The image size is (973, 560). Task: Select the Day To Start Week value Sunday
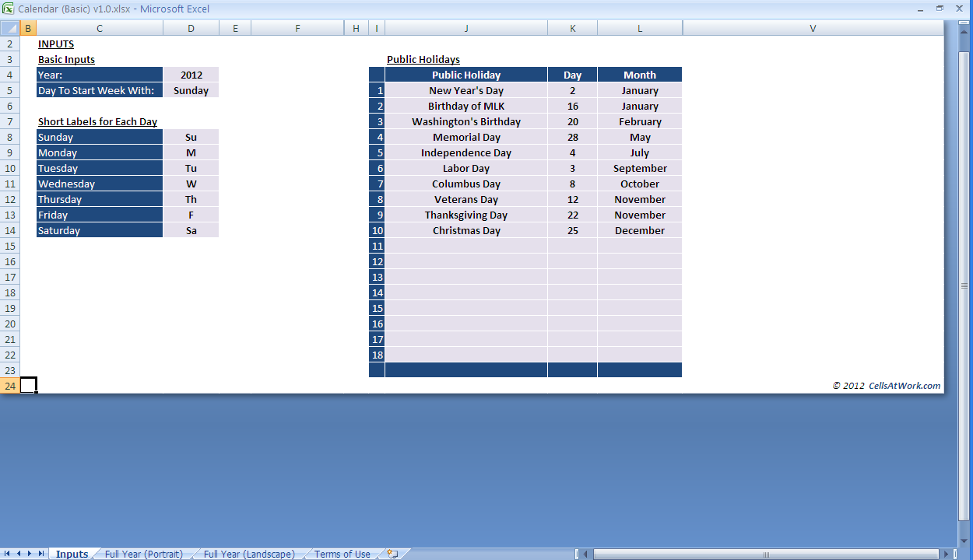point(191,90)
